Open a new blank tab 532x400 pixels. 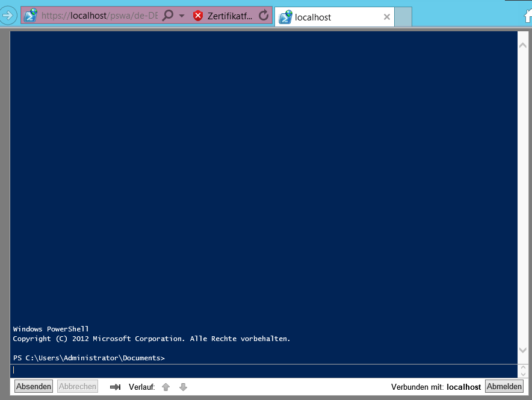[x=403, y=17]
